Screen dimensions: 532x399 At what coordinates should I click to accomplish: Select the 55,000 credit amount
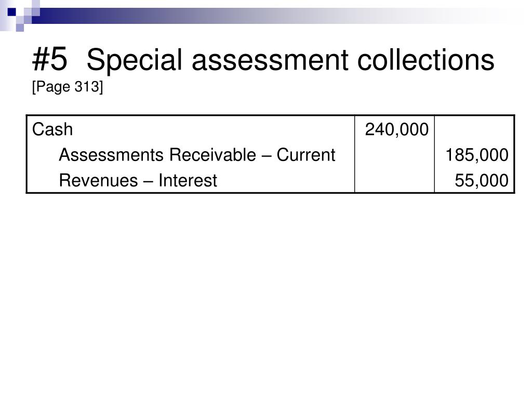pos(482,180)
